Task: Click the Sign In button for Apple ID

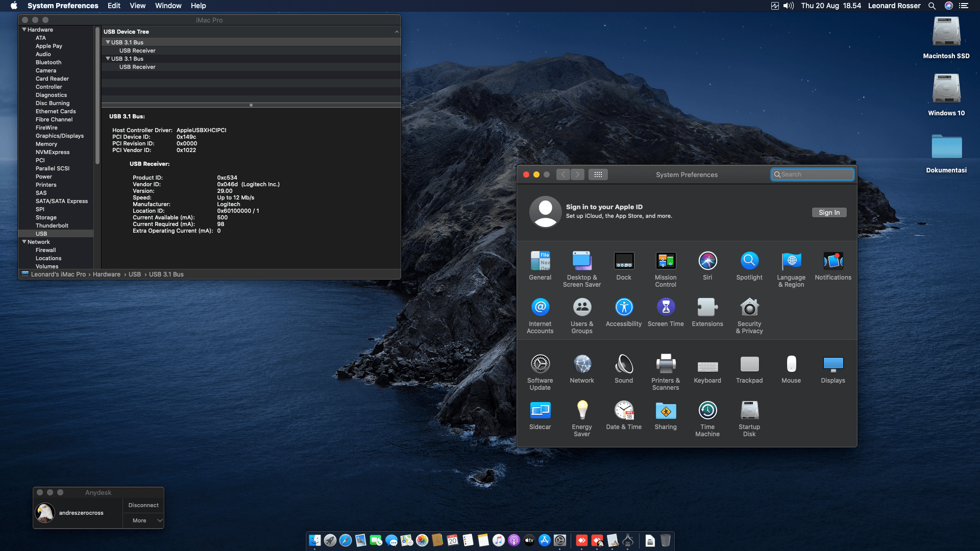Action: click(x=828, y=213)
